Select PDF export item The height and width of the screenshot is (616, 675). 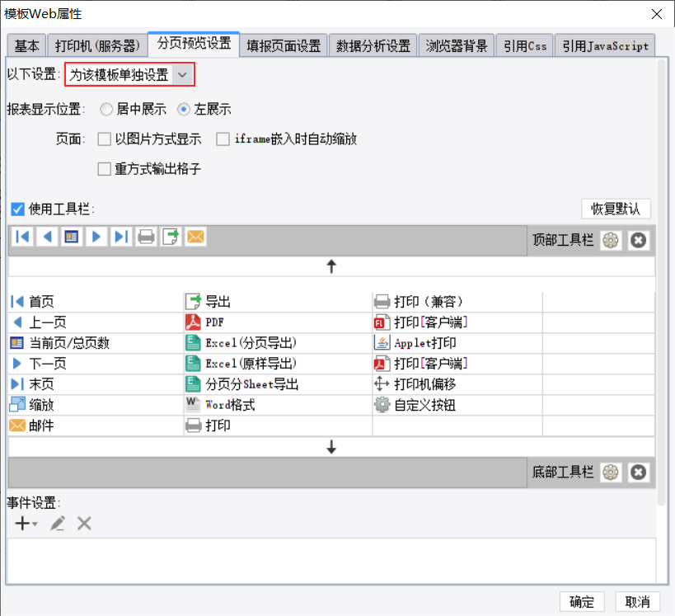point(278,322)
